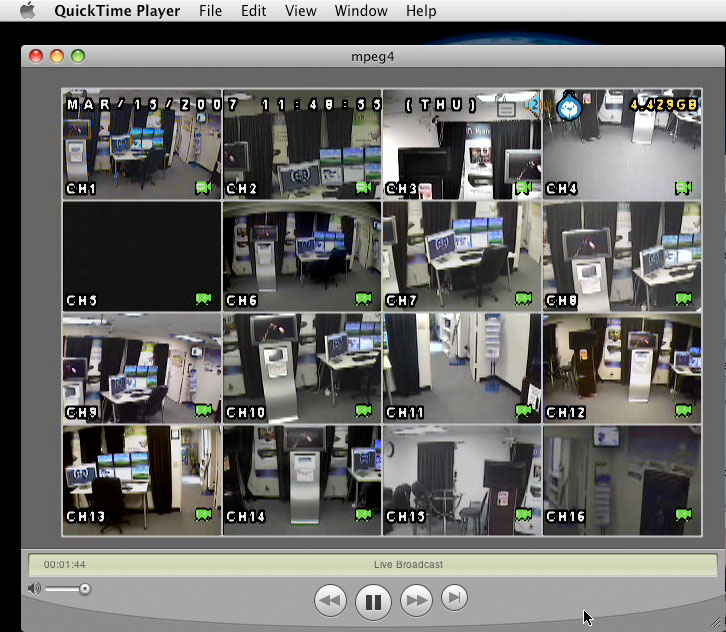Screen dimensions: 726x632
Task: Click the skip-to-end button
Action: click(x=454, y=597)
